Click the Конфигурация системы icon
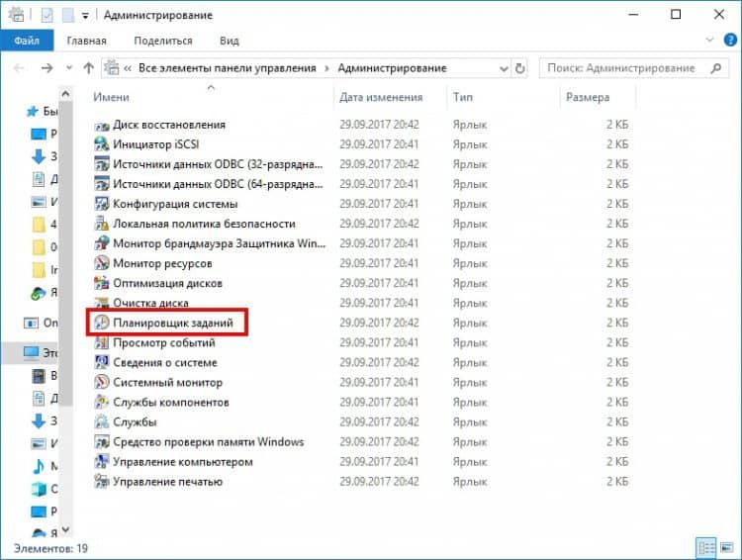The image size is (742, 560). click(102, 204)
